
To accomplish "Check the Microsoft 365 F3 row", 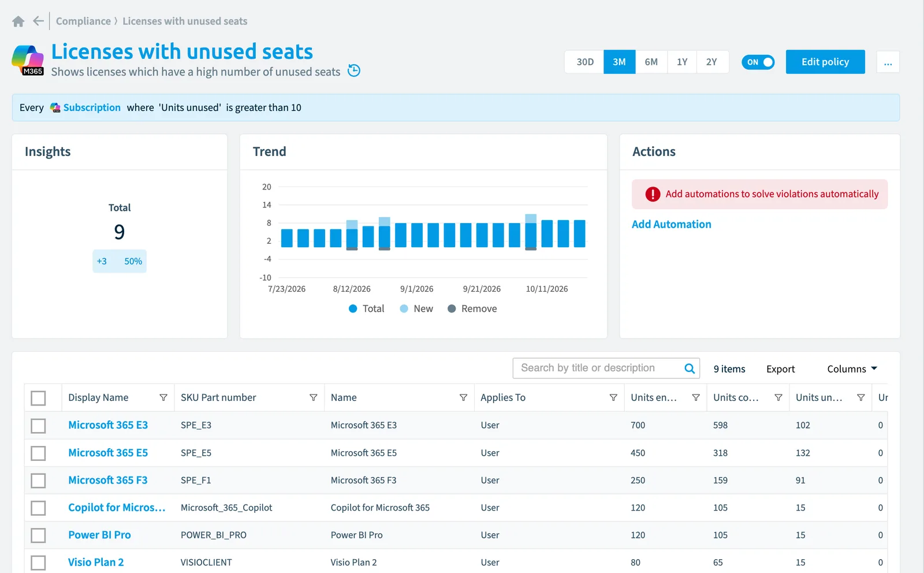I will pyautogui.click(x=38, y=481).
